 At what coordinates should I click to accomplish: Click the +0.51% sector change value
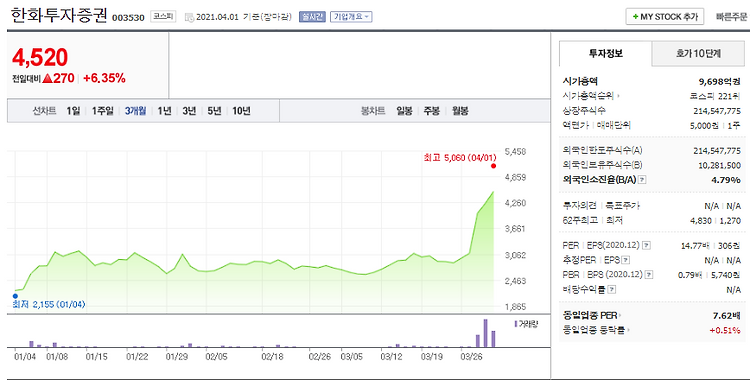725,330
